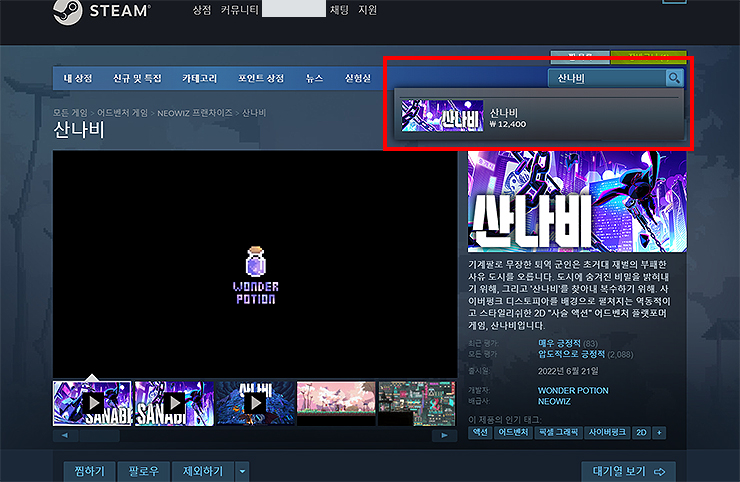740x482 pixels.
Task: Click the Steam logo icon
Action: (67, 11)
